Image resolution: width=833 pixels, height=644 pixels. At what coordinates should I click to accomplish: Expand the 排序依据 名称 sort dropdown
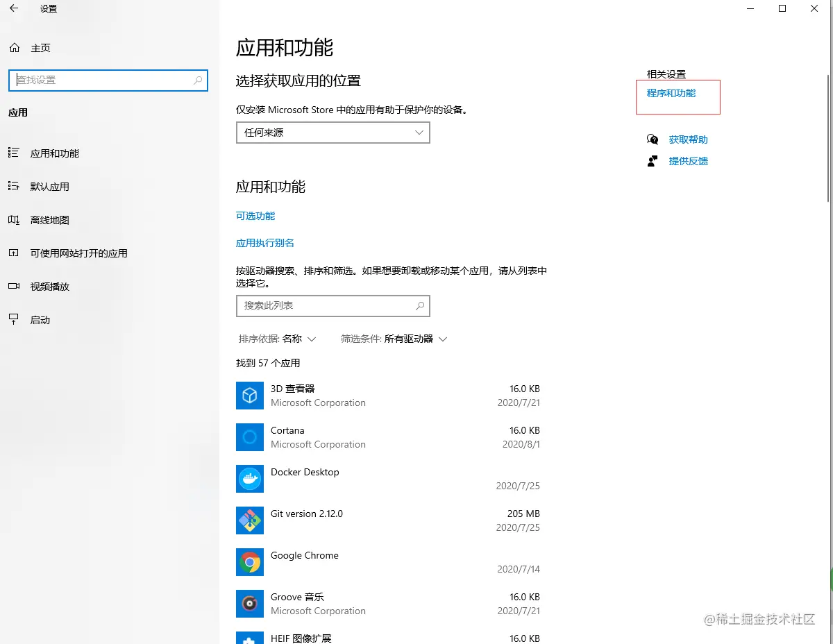pyautogui.click(x=278, y=339)
